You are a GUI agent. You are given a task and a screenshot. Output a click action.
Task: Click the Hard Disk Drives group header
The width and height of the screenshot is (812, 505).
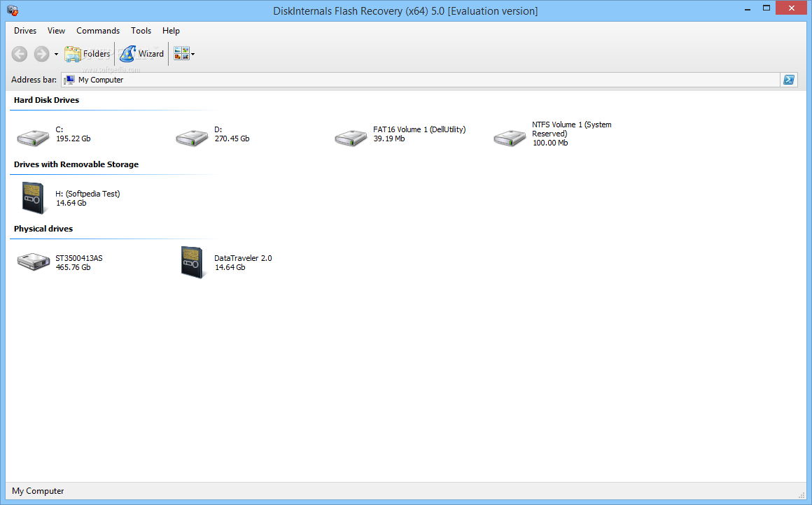point(47,100)
